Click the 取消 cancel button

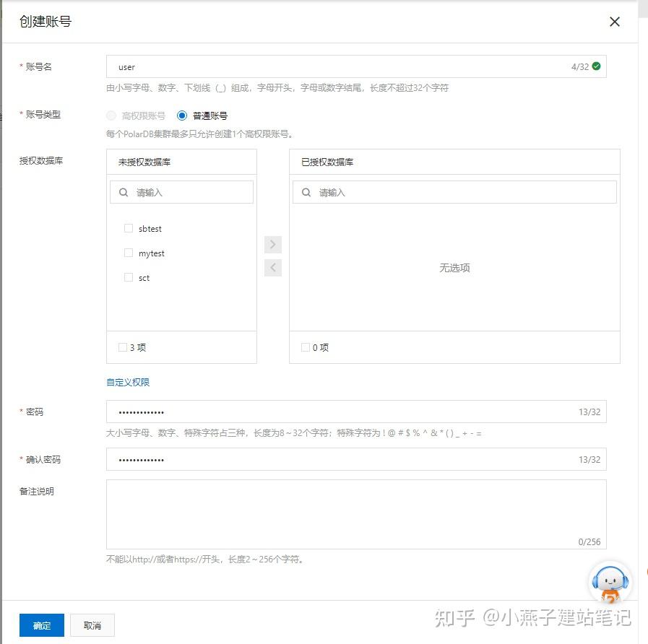point(92,625)
